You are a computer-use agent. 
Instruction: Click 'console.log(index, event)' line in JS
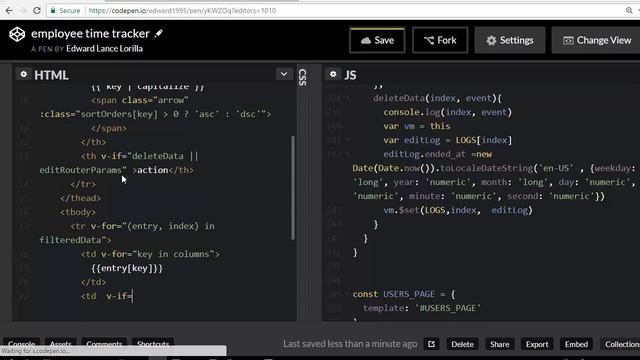(x=447, y=112)
